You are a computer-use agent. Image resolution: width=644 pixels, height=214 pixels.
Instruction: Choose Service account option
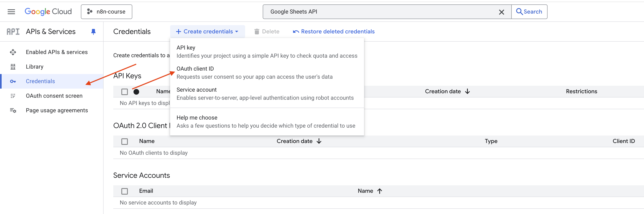(x=267, y=93)
